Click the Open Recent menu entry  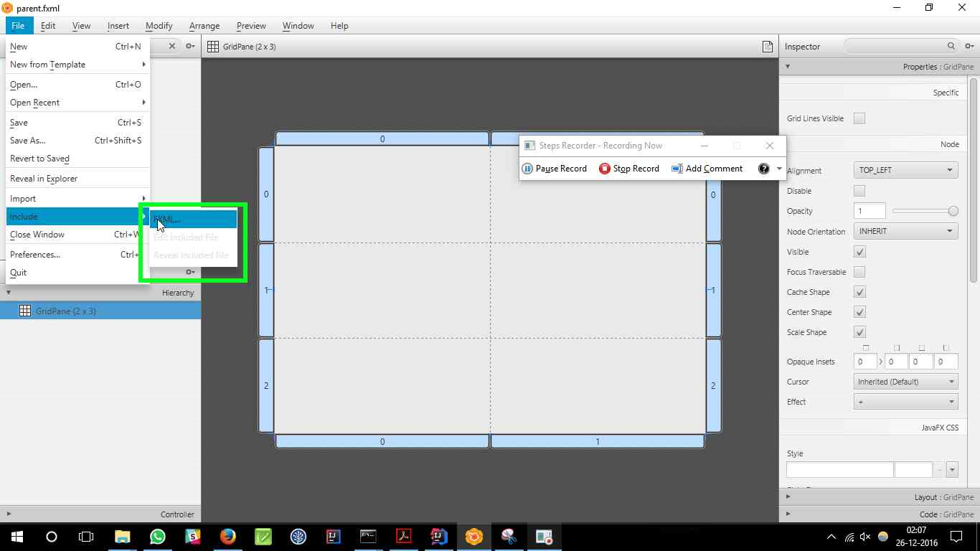coord(76,103)
